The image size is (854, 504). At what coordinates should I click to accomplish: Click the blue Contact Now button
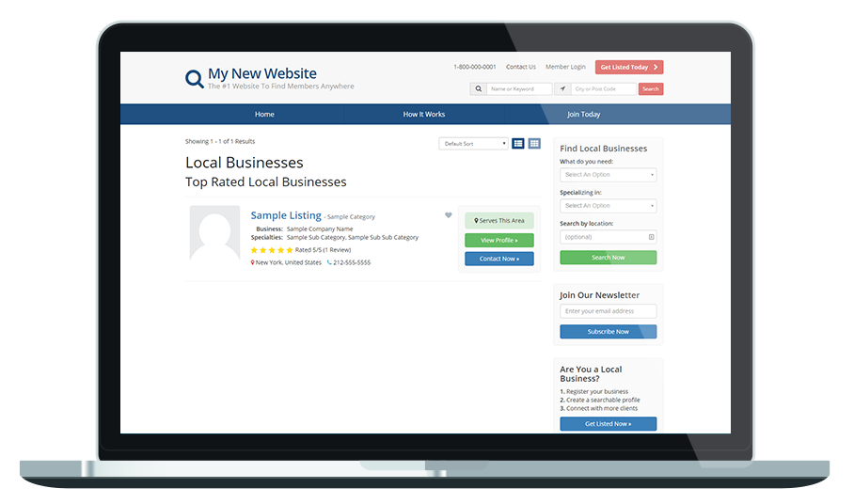tap(498, 259)
